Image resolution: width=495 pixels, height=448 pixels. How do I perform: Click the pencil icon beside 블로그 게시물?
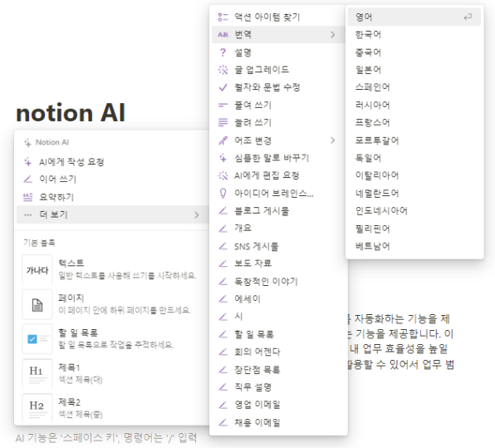223,211
